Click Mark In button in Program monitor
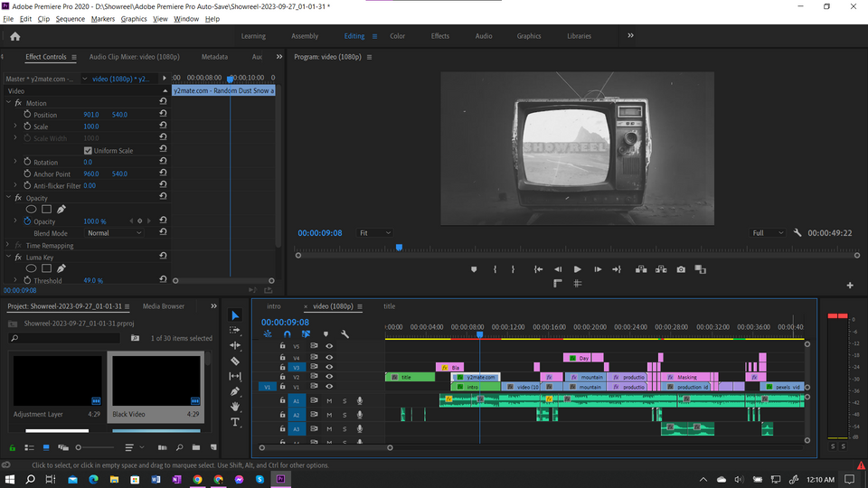Viewport: 868px width, 488px height. (495, 269)
